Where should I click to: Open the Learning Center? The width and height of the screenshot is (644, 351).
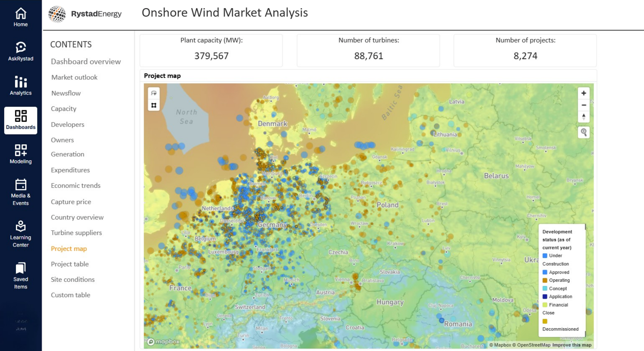click(x=21, y=234)
